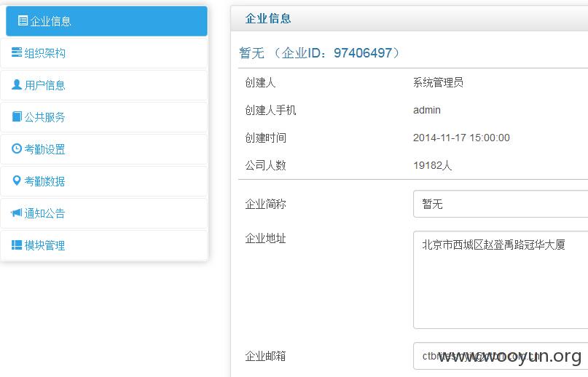This screenshot has height=377, width=588.
Task: Open 考勤设置 settings page
Action: pyautogui.click(x=104, y=149)
